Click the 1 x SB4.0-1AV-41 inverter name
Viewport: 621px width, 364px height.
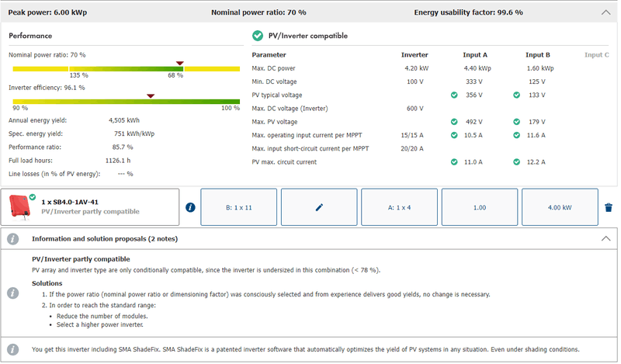coord(71,202)
